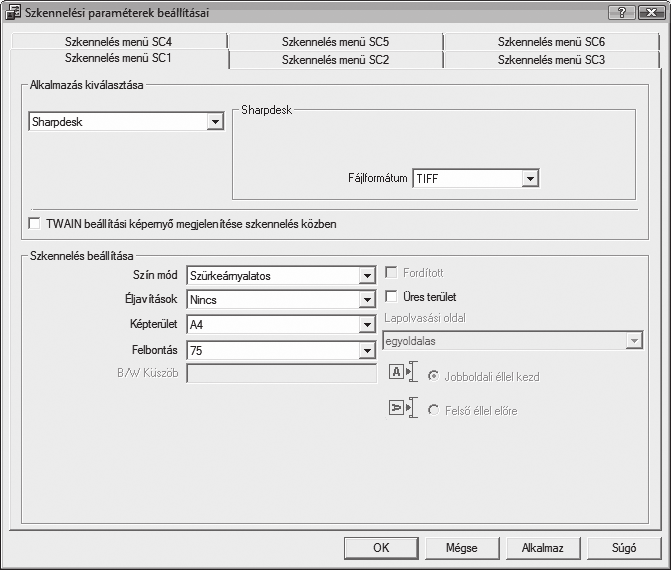The image size is (671, 570).
Task: Click the top-edge-first orientation icon
Action: coord(403,407)
